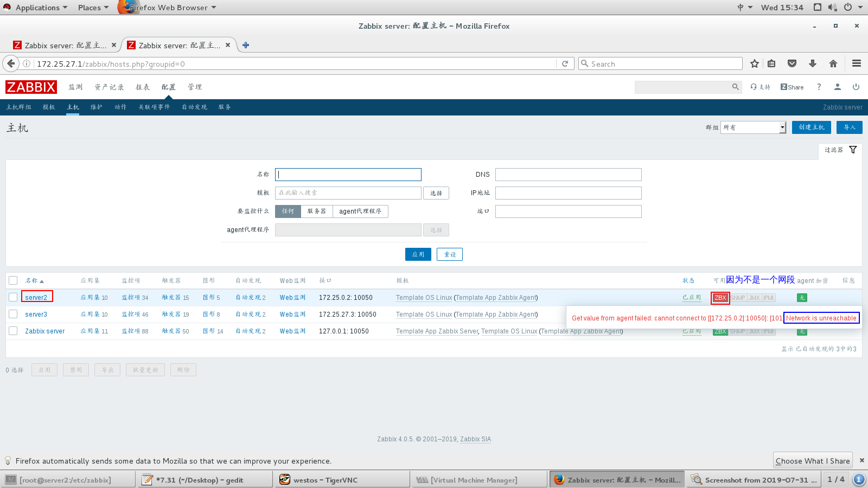Sort hosts by the 名称 column header
Screen dimensions: 868x488
click(34, 280)
